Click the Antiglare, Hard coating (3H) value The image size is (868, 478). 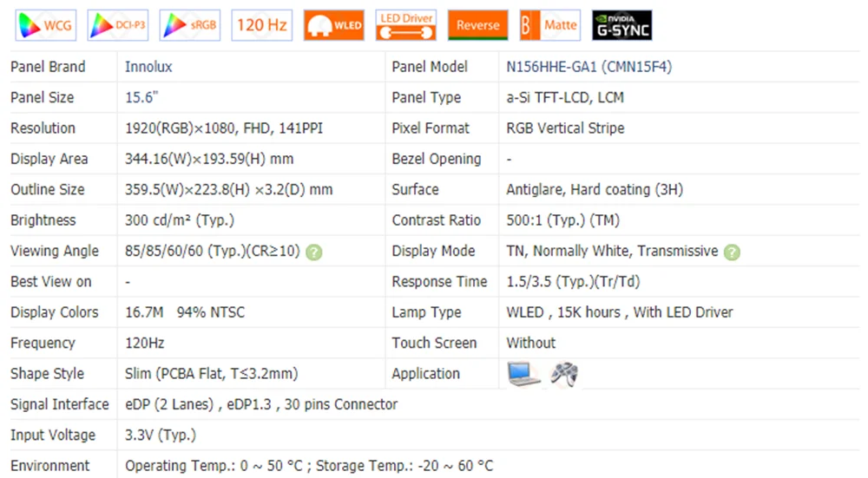tap(595, 190)
